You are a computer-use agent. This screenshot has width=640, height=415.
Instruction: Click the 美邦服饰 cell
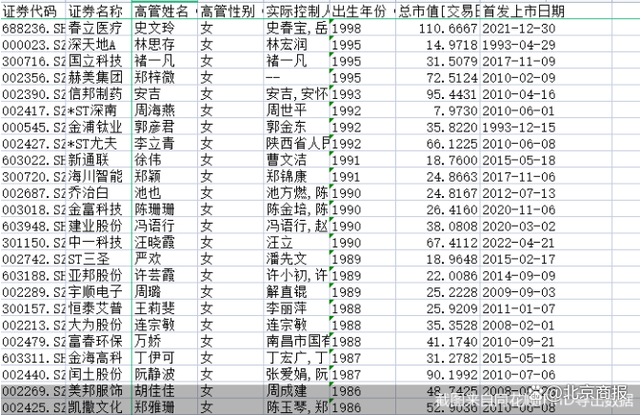click(x=98, y=391)
